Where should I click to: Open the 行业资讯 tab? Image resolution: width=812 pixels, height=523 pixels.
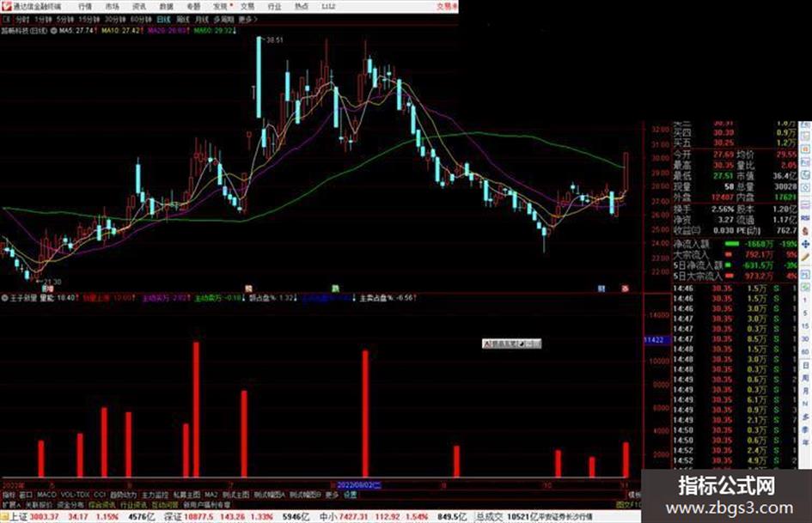pyautogui.click(x=133, y=504)
